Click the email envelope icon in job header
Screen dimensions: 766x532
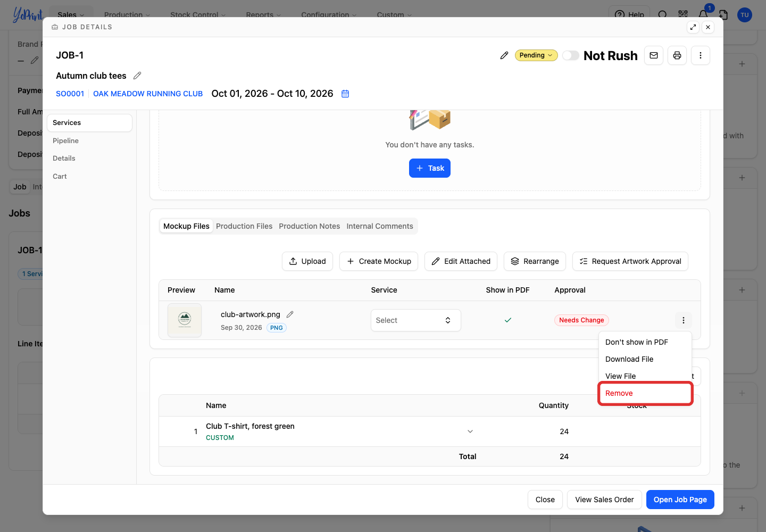point(654,55)
